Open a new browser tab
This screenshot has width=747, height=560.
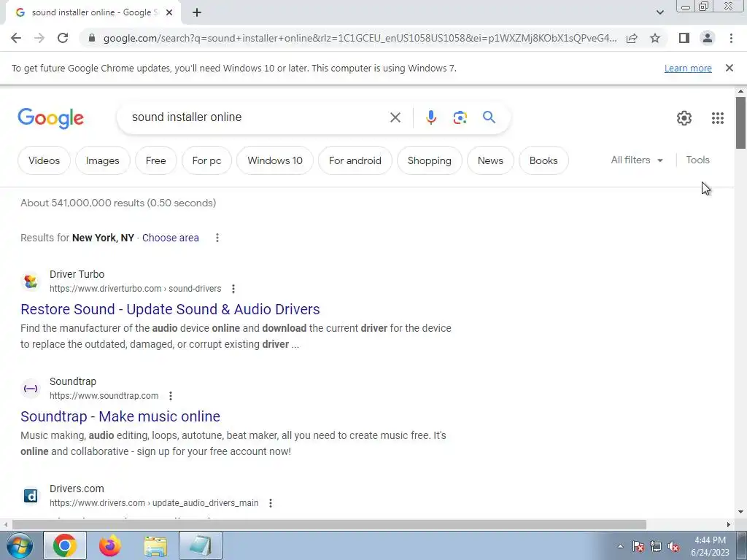tap(197, 12)
